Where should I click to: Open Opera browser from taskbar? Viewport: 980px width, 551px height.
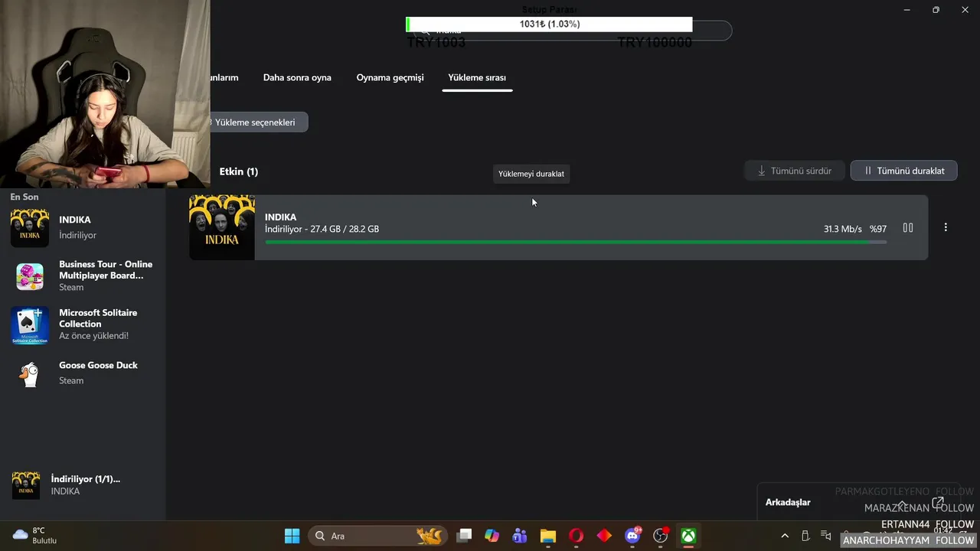576,536
